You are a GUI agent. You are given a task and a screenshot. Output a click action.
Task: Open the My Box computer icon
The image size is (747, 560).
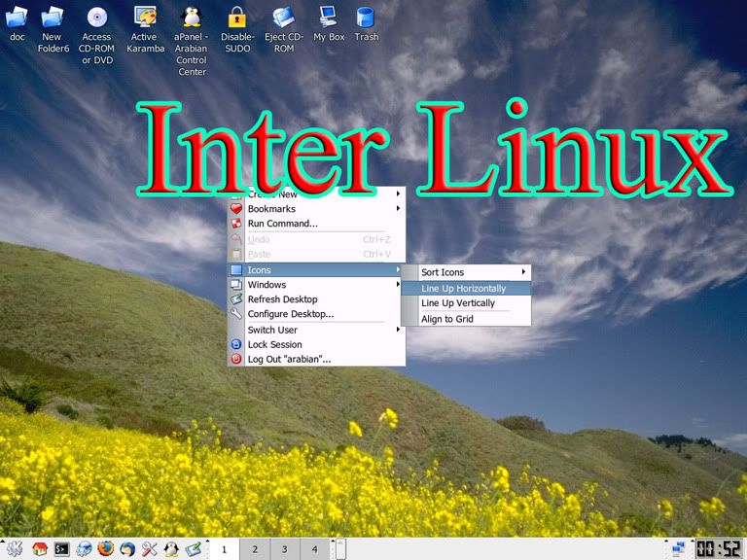[x=328, y=18]
